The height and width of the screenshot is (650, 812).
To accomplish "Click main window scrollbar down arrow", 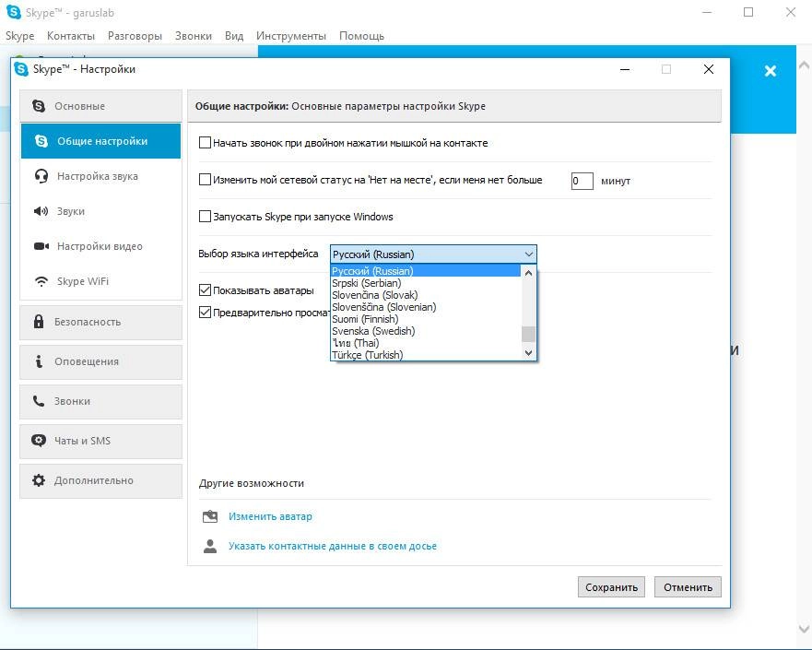I will (x=804, y=629).
